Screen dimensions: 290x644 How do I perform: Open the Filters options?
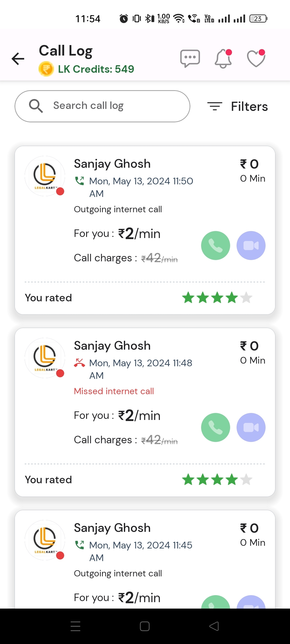pyautogui.click(x=238, y=107)
